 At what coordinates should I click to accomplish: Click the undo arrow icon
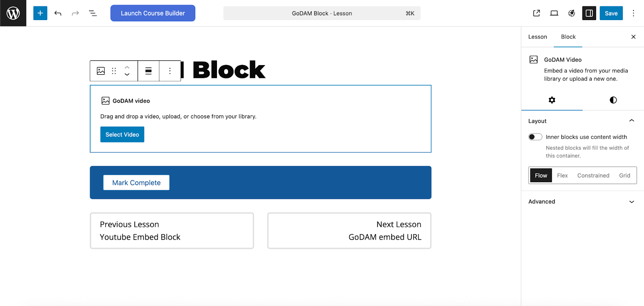tap(58, 13)
